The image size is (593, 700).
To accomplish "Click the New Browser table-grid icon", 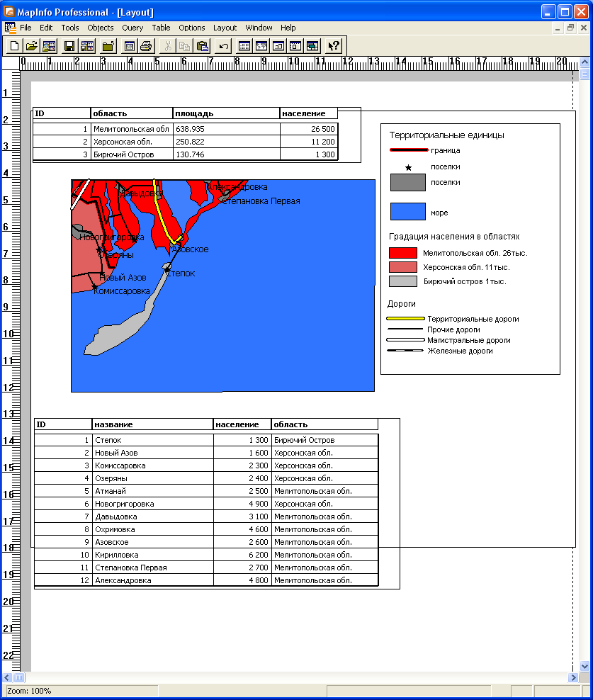I will coord(244,46).
